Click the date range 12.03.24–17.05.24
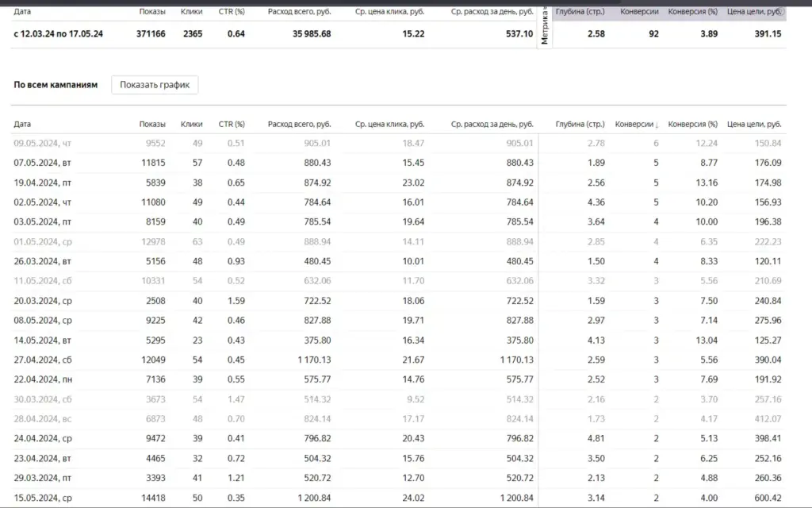 coord(58,33)
